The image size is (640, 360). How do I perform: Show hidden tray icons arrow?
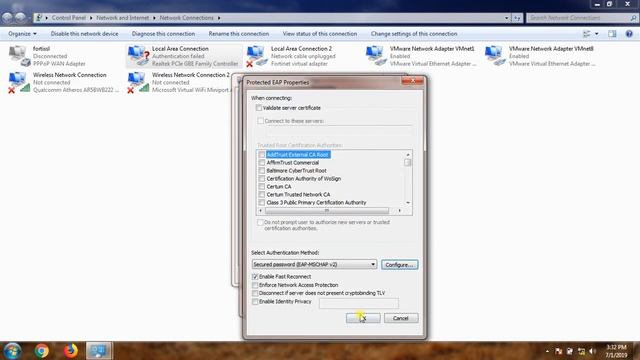coord(547,351)
